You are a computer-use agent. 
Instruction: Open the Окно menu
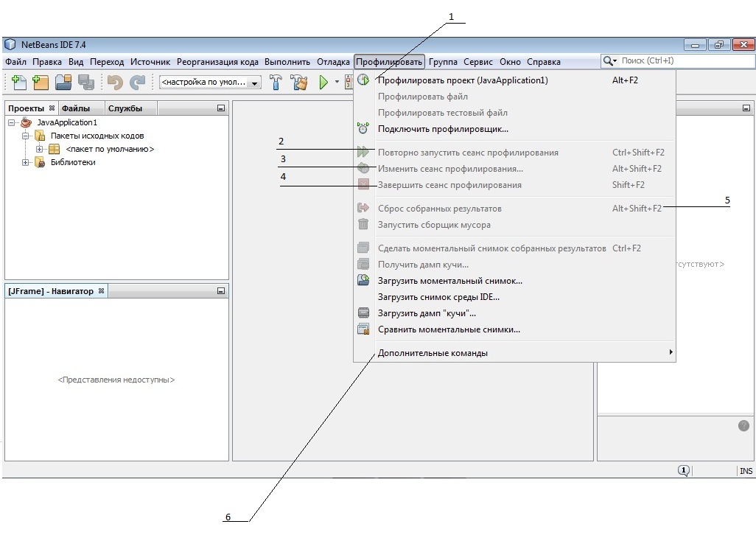coord(510,62)
